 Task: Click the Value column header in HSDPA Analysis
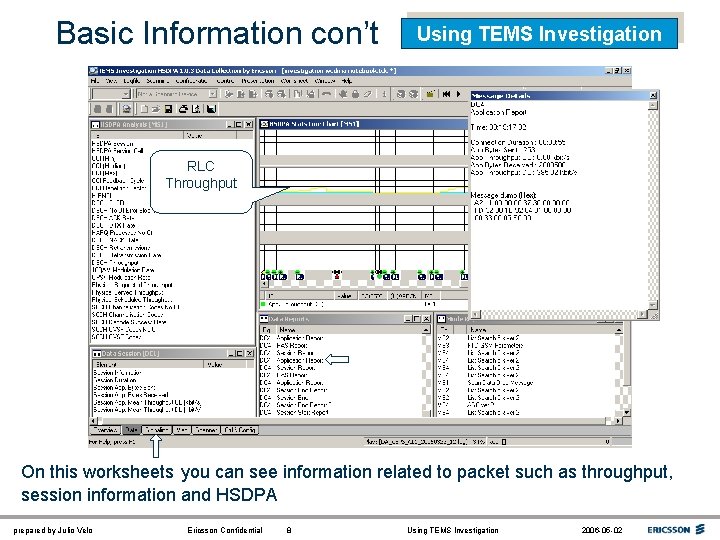coord(210,135)
